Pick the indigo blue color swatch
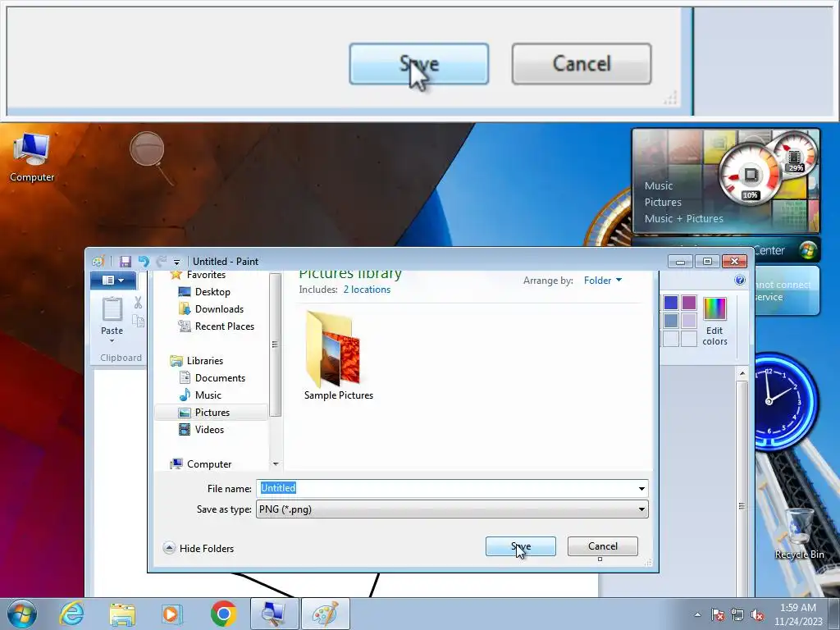Viewport: 840px width, 630px height. [671, 303]
